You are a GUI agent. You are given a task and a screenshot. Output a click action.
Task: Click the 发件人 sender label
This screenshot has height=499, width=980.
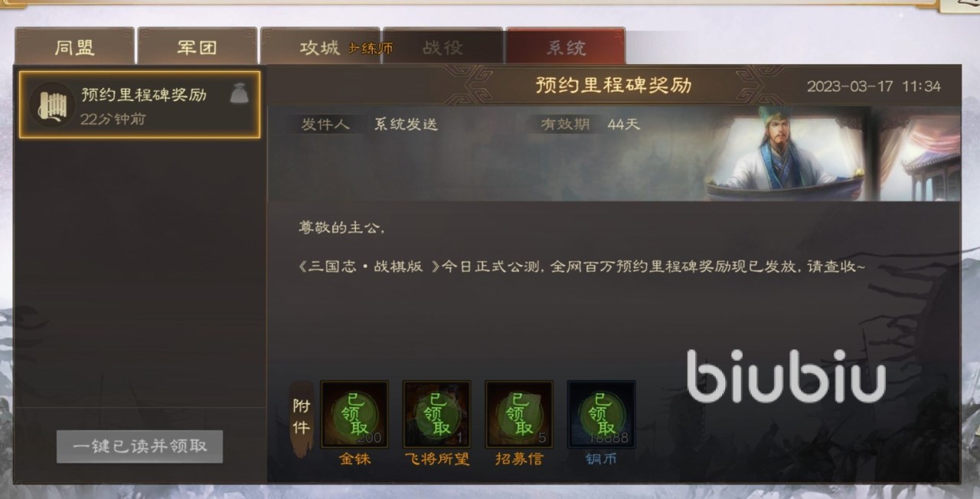click(x=325, y=124)
